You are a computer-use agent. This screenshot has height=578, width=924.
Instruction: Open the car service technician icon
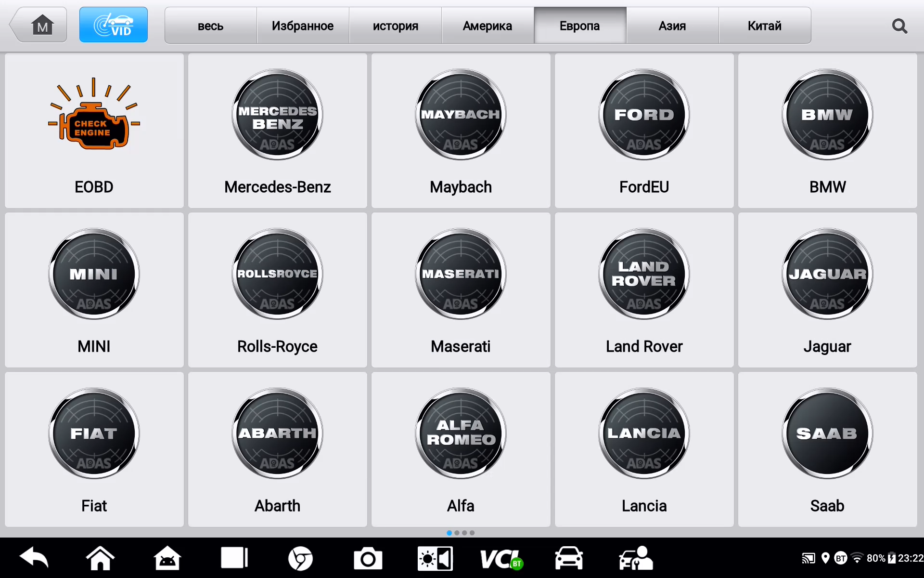point(636,558)
